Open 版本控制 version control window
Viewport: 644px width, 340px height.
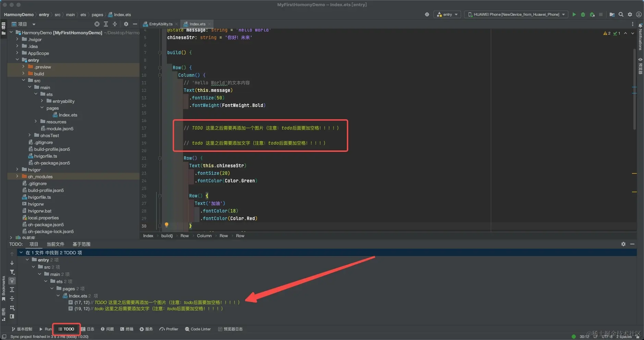click(x=22, y=329)
